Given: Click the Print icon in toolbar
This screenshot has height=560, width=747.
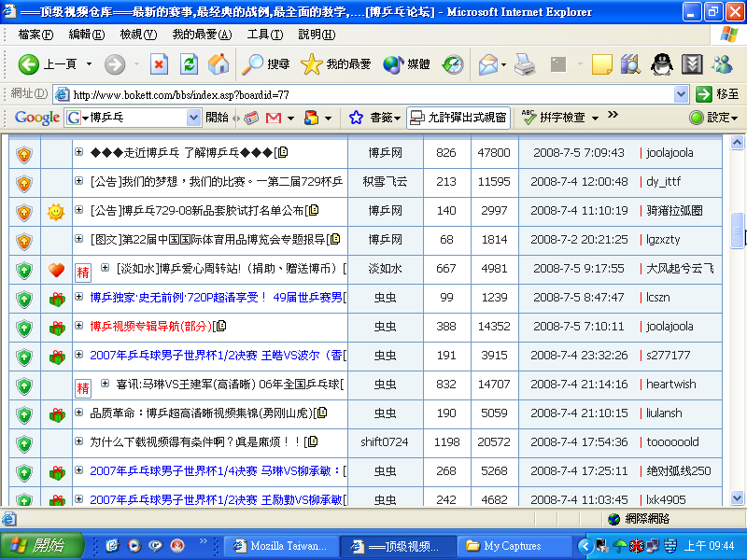Looking at the screenshot, I should pyautogui.click(x=525, y=64).
